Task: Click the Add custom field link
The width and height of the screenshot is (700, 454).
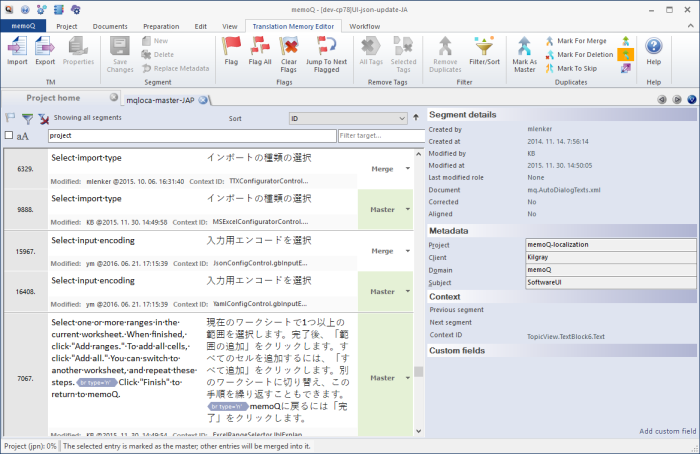Action: point(667,431)
